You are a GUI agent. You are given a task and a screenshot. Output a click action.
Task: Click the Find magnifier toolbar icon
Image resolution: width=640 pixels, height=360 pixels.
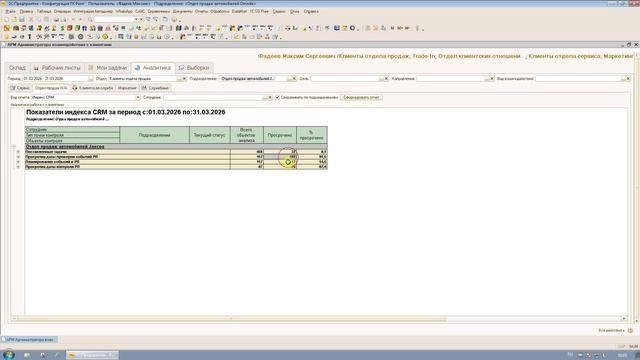(90, 19)
